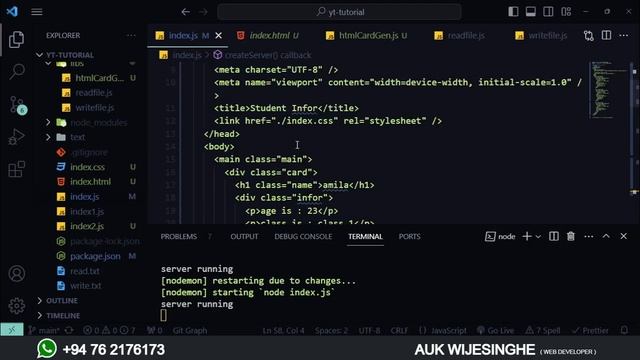Split the terminal
The image size is (640, 360).
click(554, 236)
